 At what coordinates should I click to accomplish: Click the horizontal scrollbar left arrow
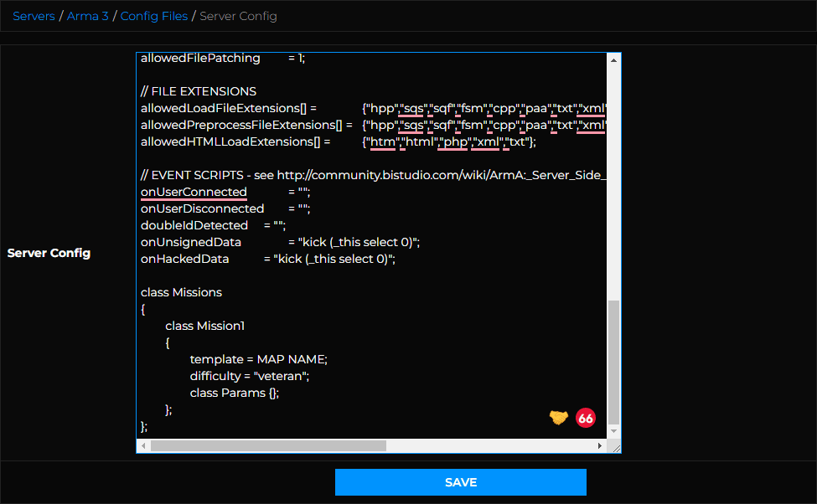coord(144,445)
